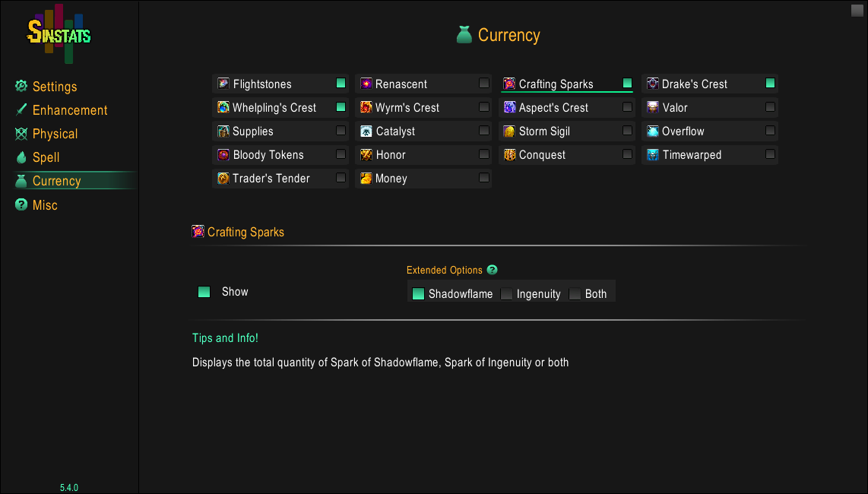Click the Renascent currency icon
This screenshot has width=868, height=494.
click(366, 84)
